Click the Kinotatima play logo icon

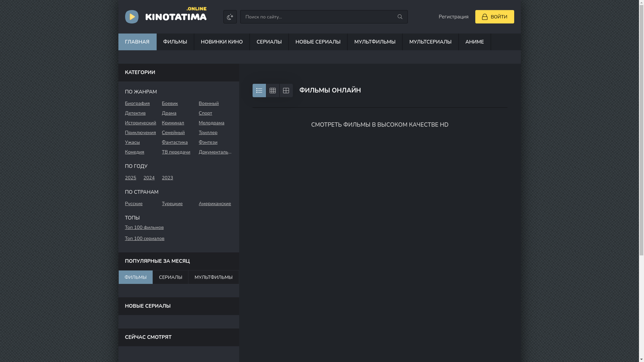(x=131, y=17)
